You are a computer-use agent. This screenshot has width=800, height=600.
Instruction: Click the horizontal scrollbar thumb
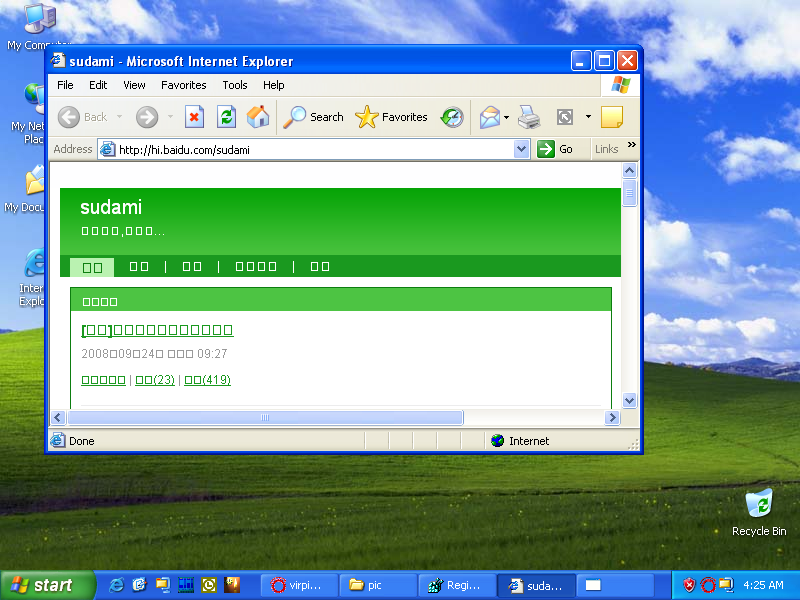(x=265, y=418)
